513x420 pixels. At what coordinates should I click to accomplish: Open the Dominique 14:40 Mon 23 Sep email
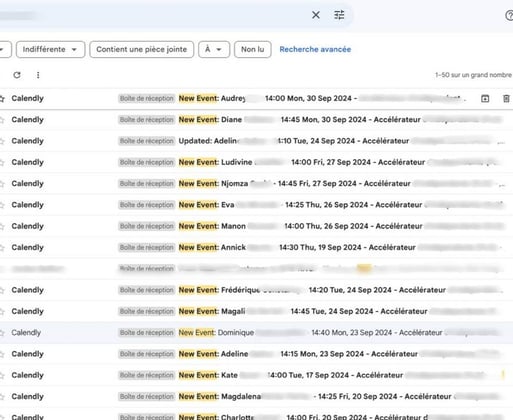pyautogui.click(x=256, y=333)
